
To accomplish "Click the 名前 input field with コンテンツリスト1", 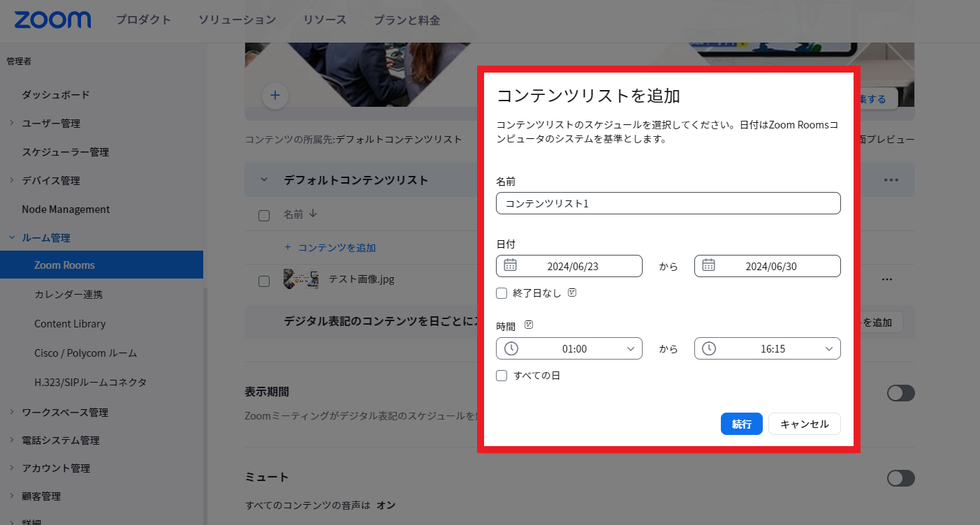I will (x=668, y=203).
